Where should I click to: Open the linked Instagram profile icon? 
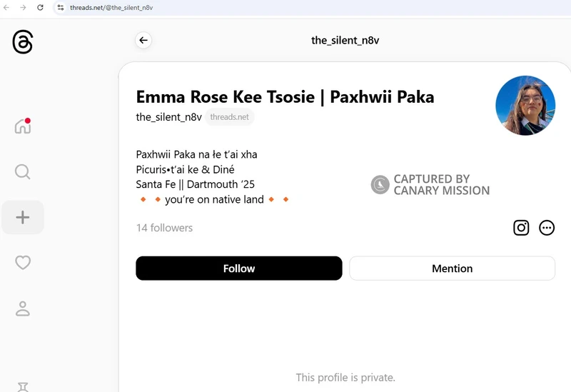click(521, 228)
